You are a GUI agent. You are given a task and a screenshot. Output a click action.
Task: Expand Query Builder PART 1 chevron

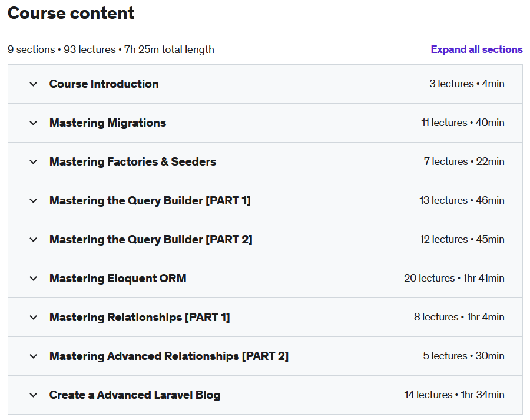33,200
